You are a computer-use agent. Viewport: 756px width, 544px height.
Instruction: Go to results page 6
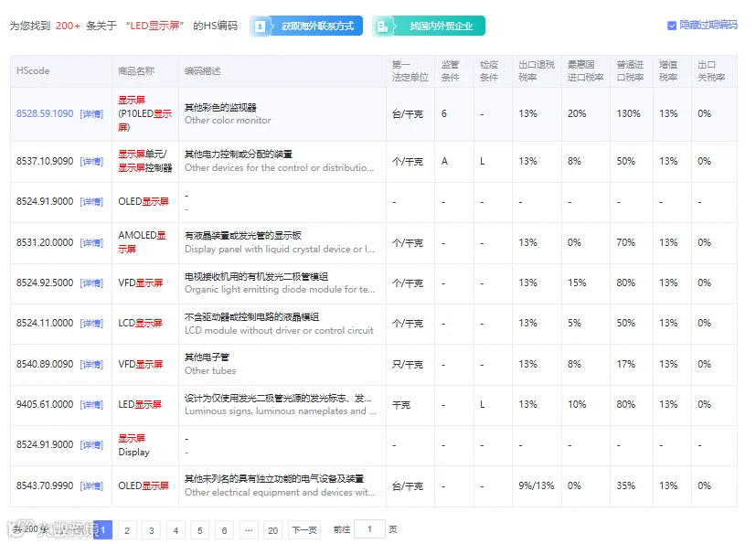click(x=224, y=530)
